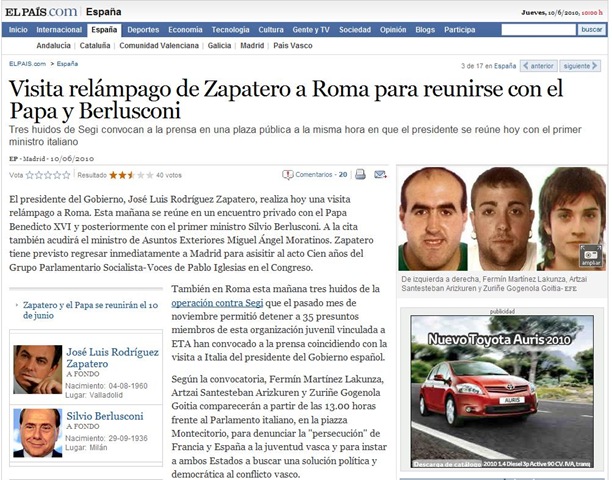This screenshot has width=612, height=480.
Task: Open related 'Zapatero y el Papa se reunirán' link
Action: click(90, 310)
